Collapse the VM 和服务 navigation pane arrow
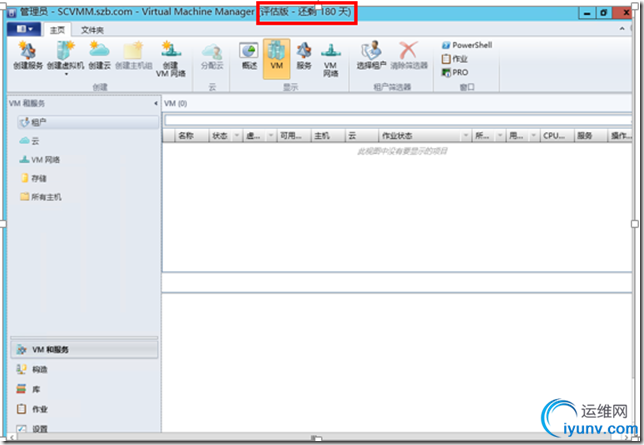The image size is (644, 445). click(156, 103)
